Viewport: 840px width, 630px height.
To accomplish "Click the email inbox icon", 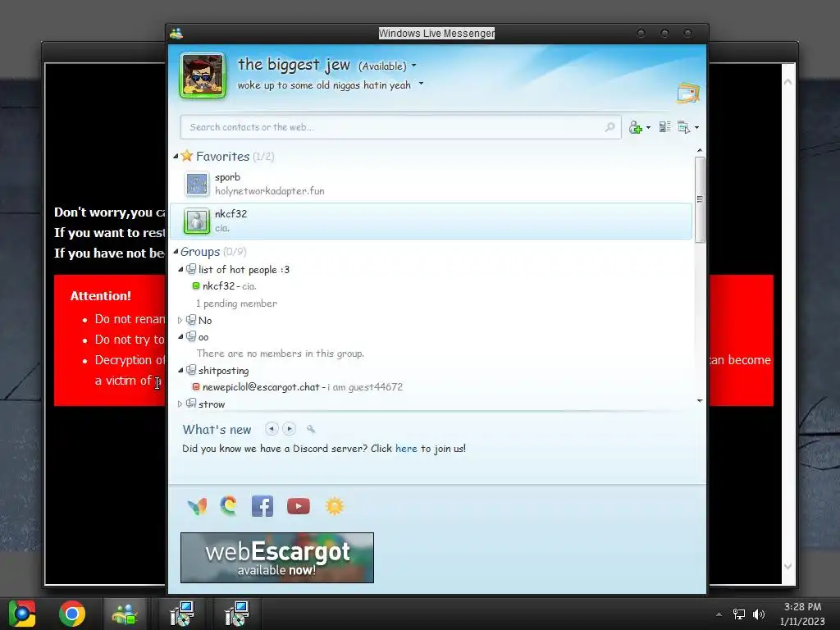I will [x=688, y=93].
